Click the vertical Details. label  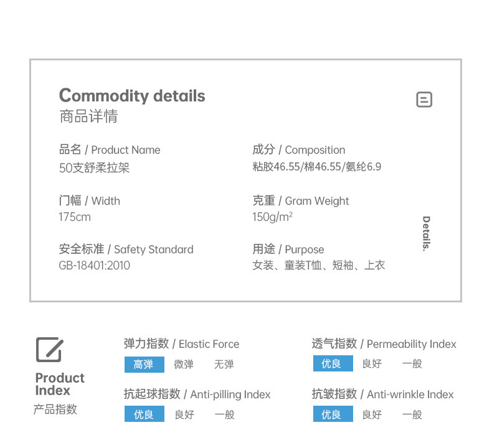(x=426, y=233)
